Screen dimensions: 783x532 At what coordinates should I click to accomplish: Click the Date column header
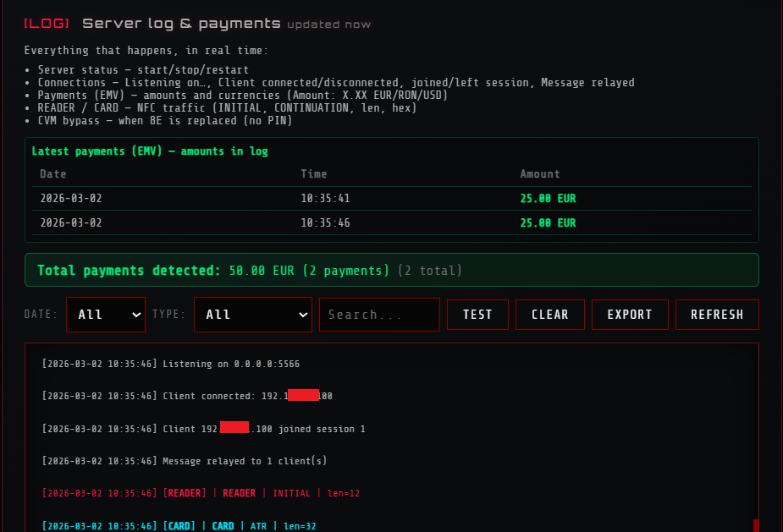(x=52, y=173)
